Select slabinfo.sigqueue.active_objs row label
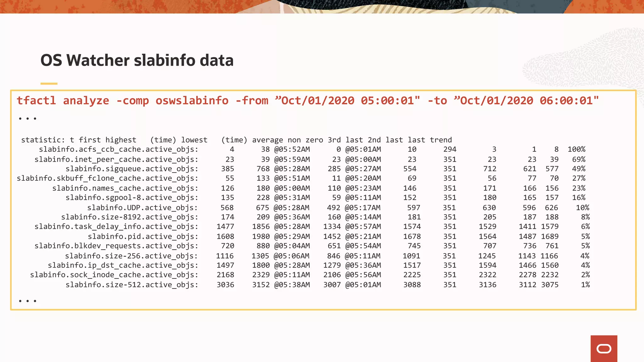 (132, 169)
